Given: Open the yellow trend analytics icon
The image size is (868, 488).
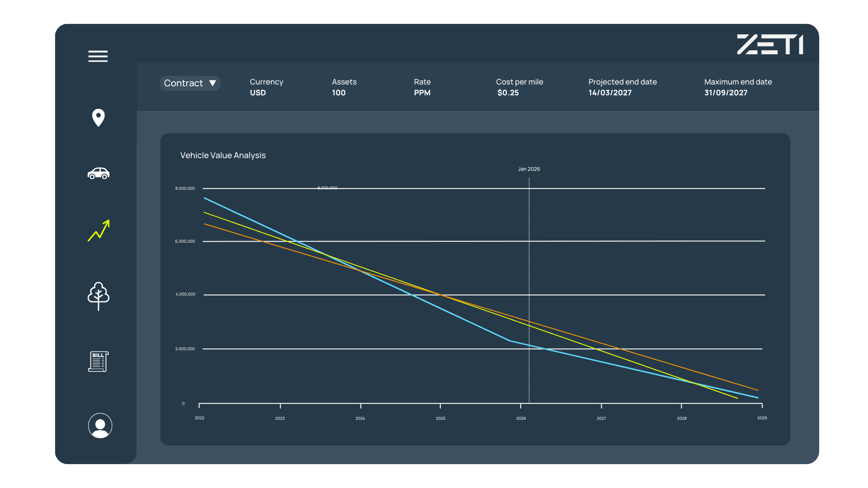Looking at the screenshot, I should pos(99,230).
